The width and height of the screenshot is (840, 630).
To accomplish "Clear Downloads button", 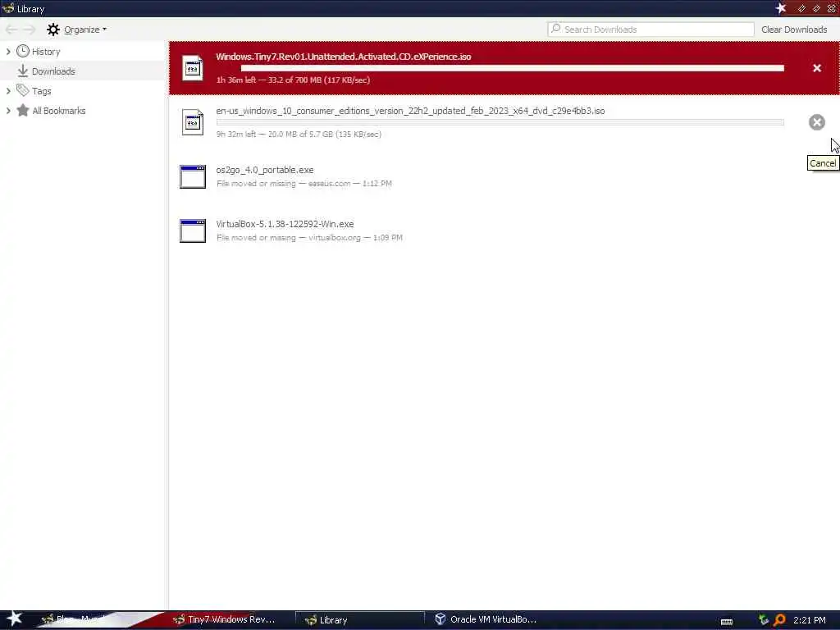I will (794, 30).
